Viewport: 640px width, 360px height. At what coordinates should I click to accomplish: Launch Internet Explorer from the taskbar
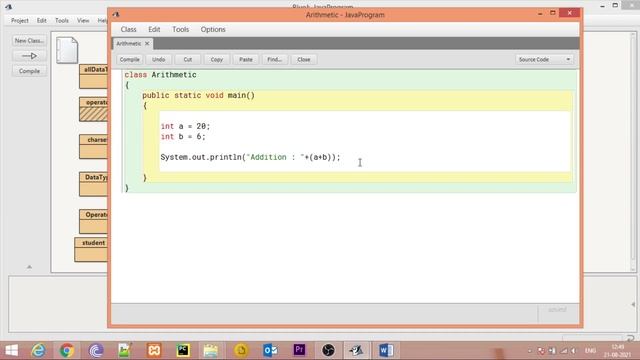point(39,350)
